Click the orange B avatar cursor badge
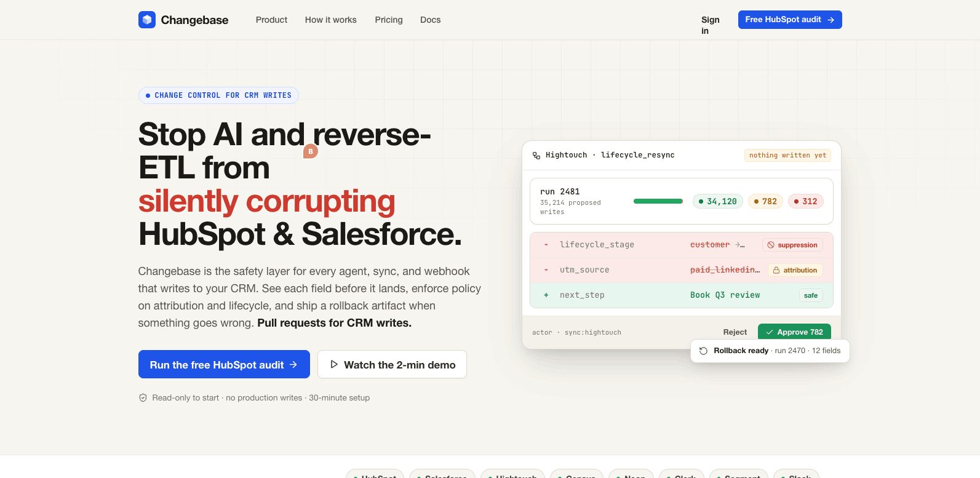Image resolution: width=980 pixels, height=478 pixels. pyautogui.click(x=311, y=151)
